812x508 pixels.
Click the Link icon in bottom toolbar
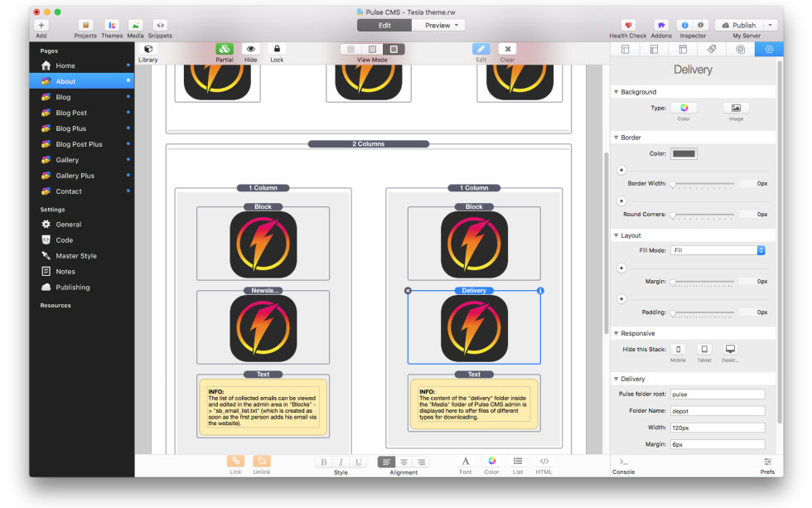235,461
